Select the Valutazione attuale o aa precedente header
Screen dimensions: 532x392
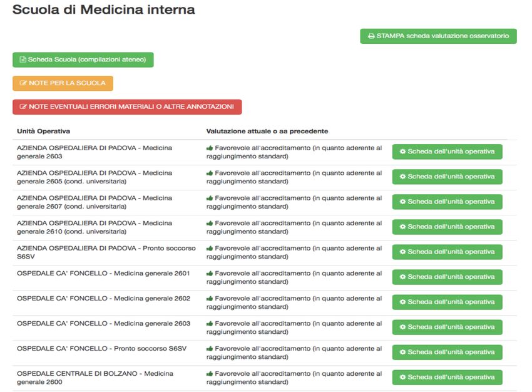pyautogui.click(x=267, y=132)
